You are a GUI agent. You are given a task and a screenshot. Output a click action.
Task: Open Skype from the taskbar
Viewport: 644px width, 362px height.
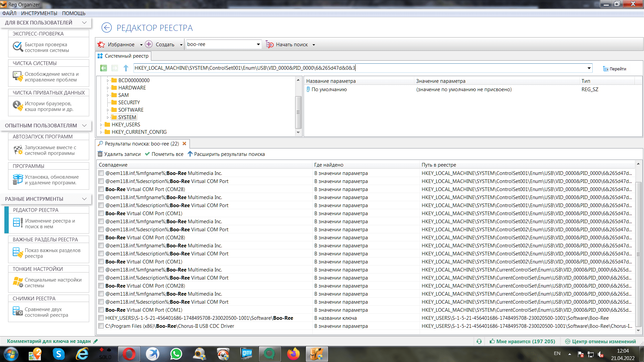(x=59, y=354)
